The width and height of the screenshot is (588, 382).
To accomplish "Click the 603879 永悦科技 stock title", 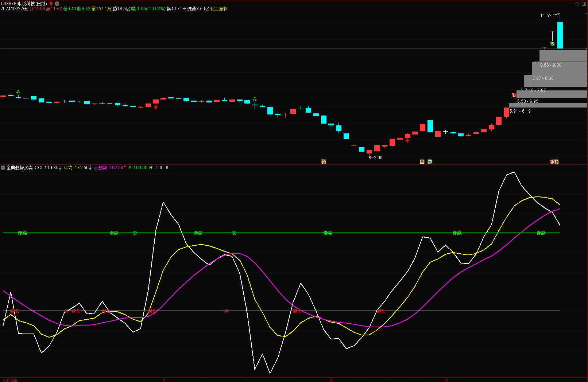I will click(24, 4).
